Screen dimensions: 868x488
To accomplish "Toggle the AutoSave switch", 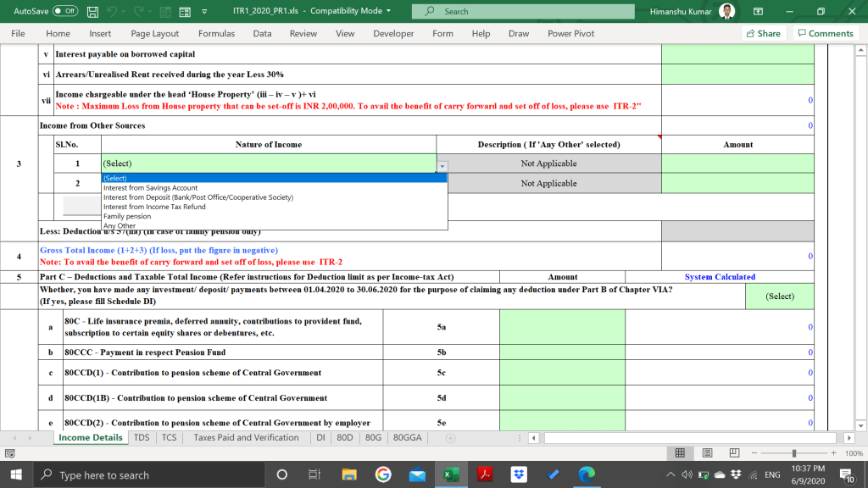I will click(x=64, y=11).
